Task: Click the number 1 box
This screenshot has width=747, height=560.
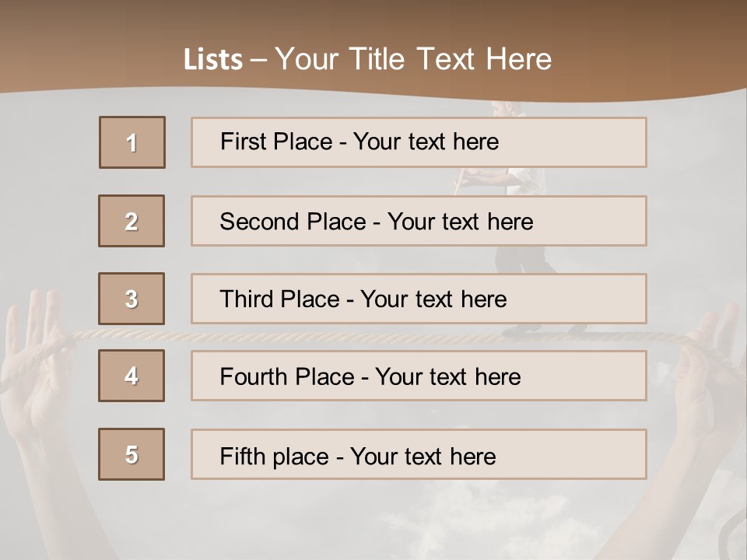Action: tap(132, 142)
